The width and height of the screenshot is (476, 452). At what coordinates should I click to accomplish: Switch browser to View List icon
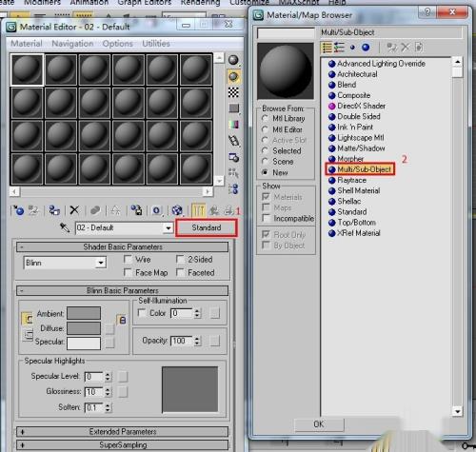click(x=327, y=48)
